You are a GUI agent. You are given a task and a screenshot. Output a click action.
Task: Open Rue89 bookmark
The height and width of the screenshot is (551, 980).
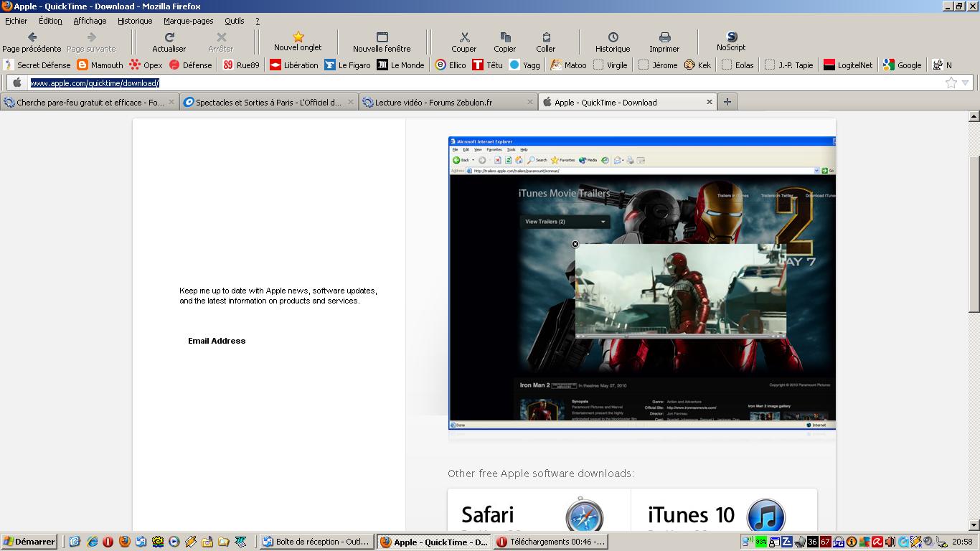click(241, 65)
